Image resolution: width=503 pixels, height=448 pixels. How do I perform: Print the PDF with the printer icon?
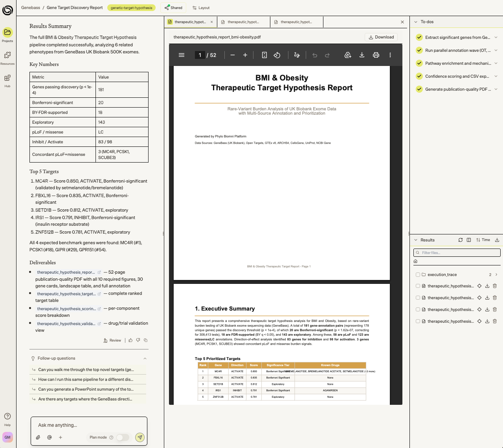coord(376,55)
